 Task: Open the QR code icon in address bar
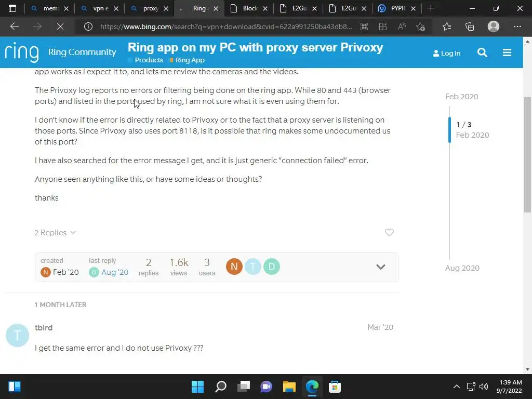click(x=364, y=26)
